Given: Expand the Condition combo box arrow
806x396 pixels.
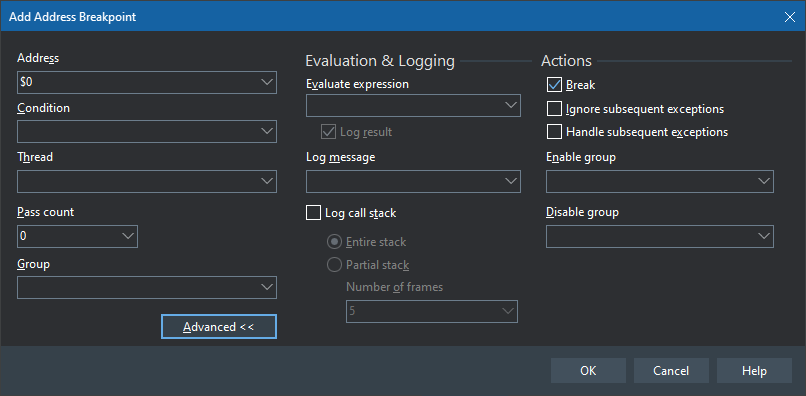Looking at the screenshot, I should (267, 131).
